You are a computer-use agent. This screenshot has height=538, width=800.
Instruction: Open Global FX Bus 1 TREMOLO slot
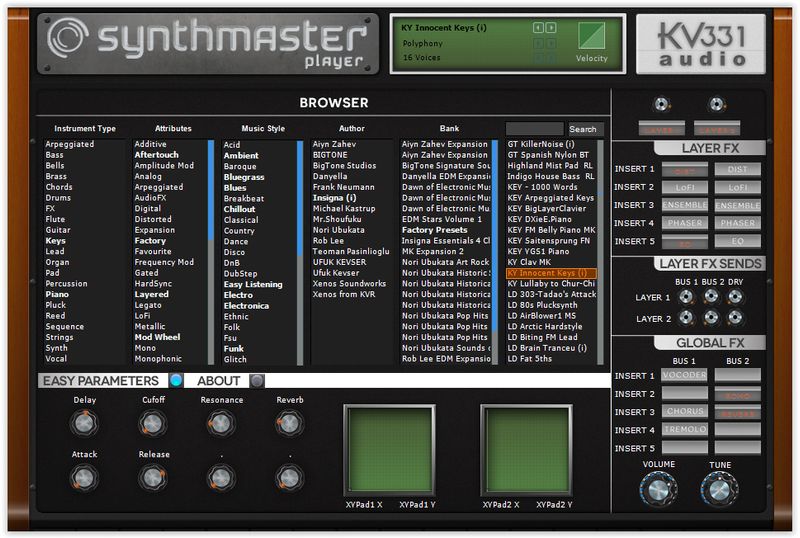click(685, 430)
